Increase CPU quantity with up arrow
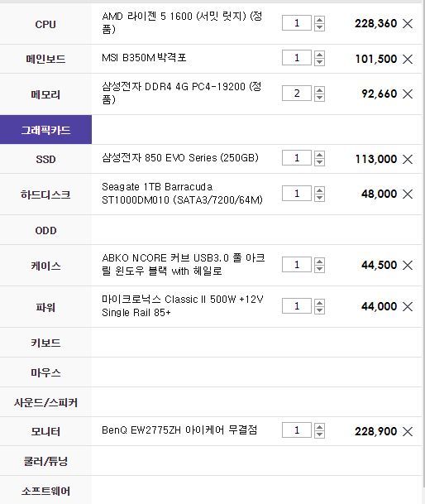The image size is (425, 504). [x=319, y=20]
